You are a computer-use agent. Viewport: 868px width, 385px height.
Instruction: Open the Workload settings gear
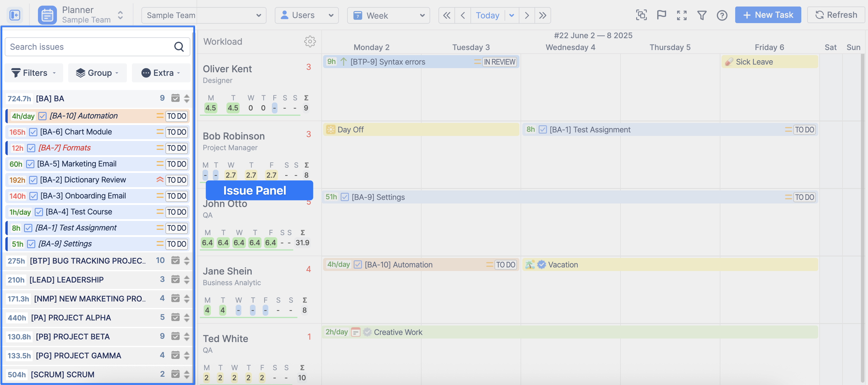coord(310,41)
